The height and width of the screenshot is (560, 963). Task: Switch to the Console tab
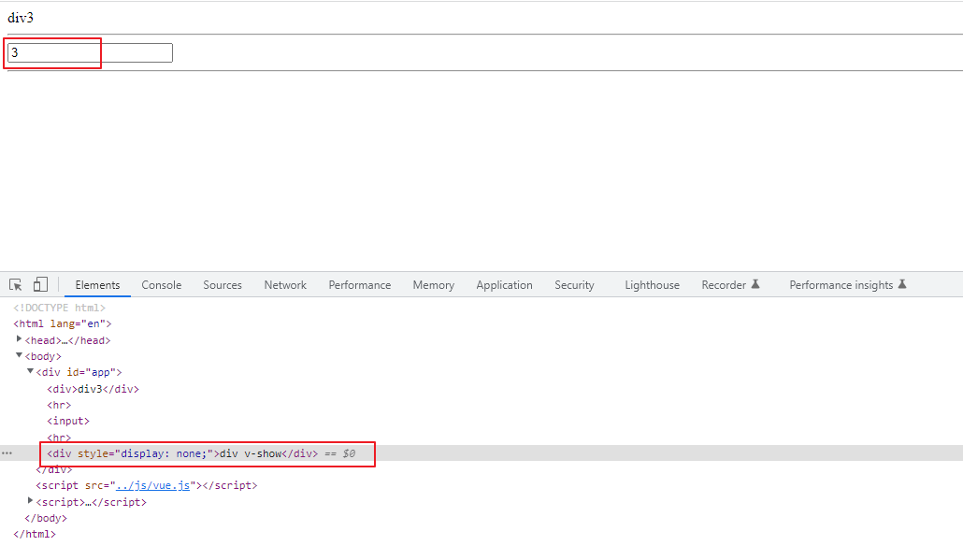[x=161, y=285]
